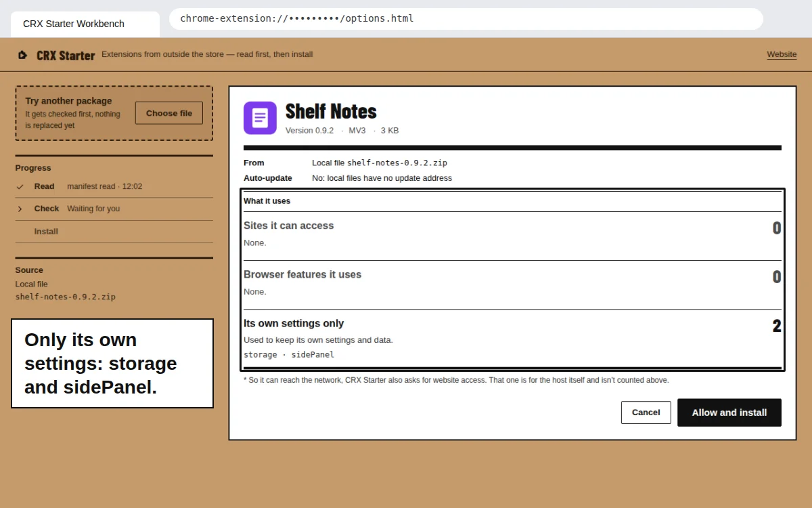Click the Cancel button

click(x=646, y=412)
